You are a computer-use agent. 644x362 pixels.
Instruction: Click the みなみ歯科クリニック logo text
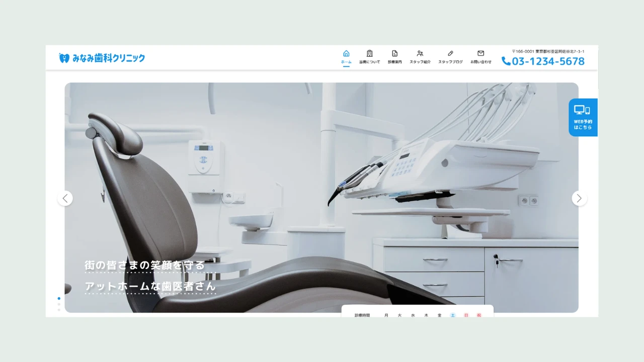pos(108,58)
